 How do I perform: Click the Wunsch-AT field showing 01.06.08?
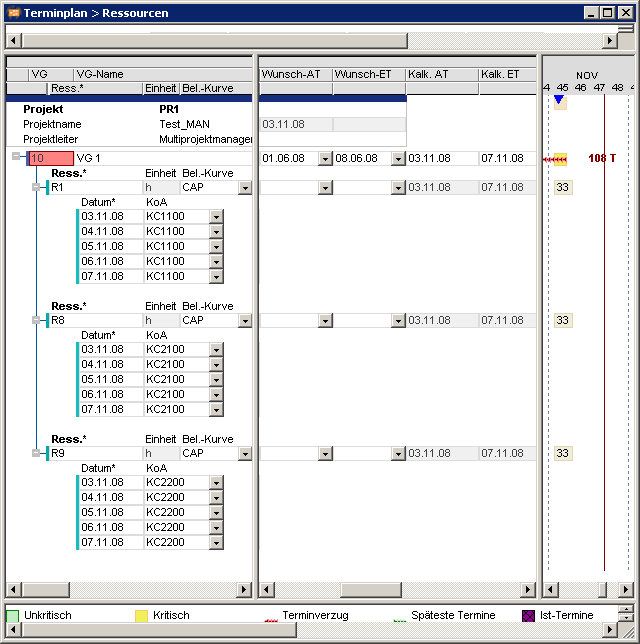point(290,158)
